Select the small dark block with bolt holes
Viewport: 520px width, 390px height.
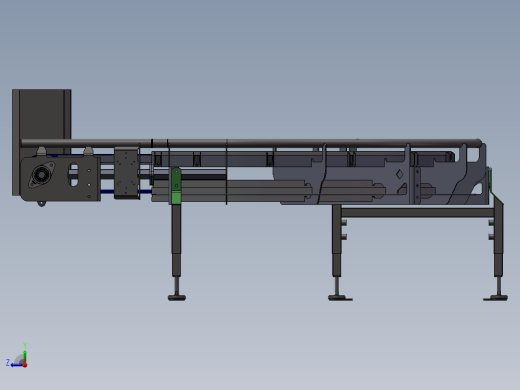[126, 173]
